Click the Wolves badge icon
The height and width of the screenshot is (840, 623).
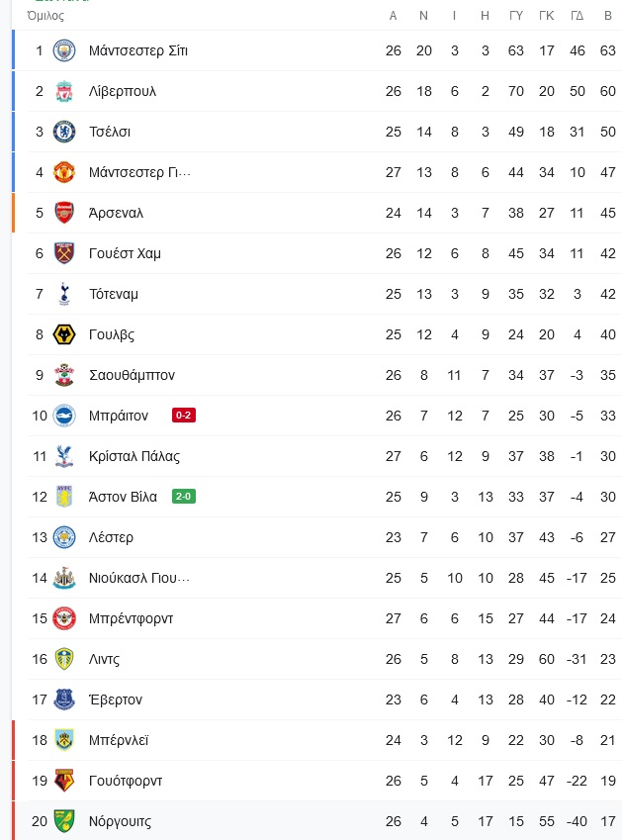click(64, 334)
